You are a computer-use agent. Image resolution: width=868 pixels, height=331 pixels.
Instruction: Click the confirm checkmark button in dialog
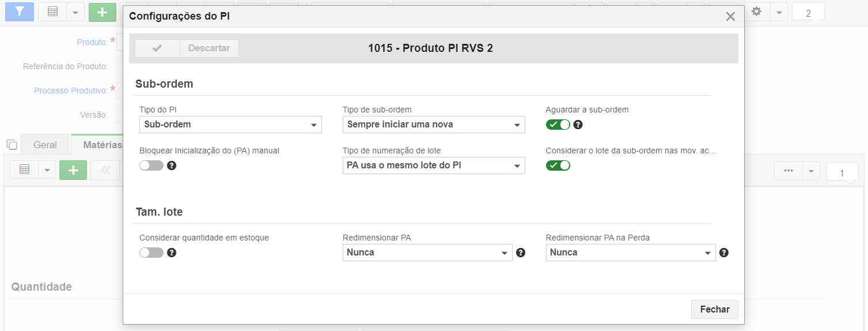[157, 48]
